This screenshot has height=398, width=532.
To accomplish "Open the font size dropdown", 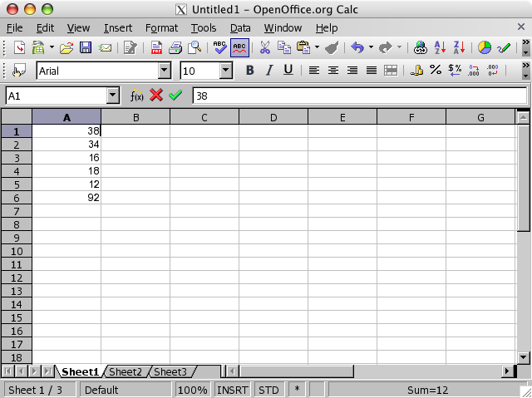I will click(234, 71).
